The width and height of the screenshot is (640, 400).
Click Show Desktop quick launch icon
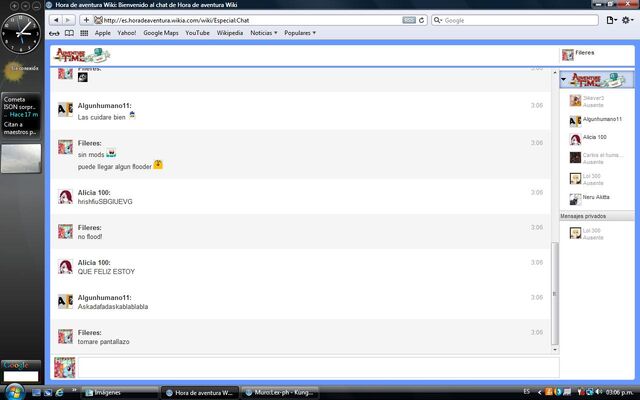[x=36, y=392]
